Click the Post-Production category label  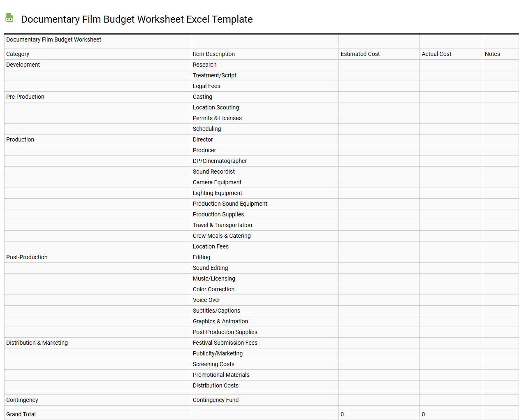point(27,257)
